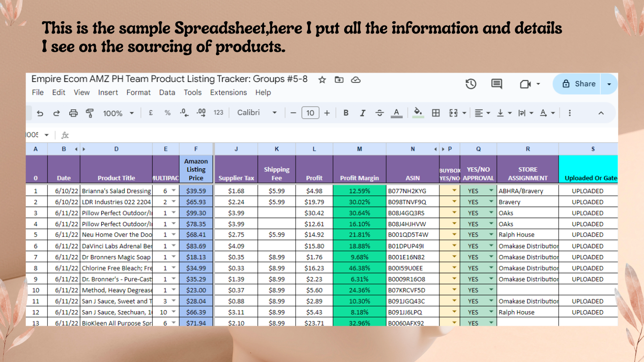644x362 pixels.
Task: Click the Move to folder icon
Action: pos(339,80)
